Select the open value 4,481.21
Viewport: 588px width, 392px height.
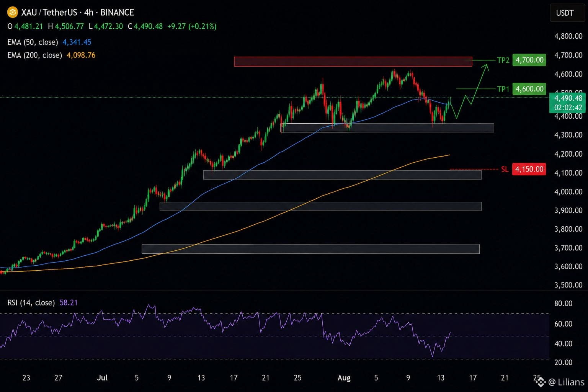(29, 26)
